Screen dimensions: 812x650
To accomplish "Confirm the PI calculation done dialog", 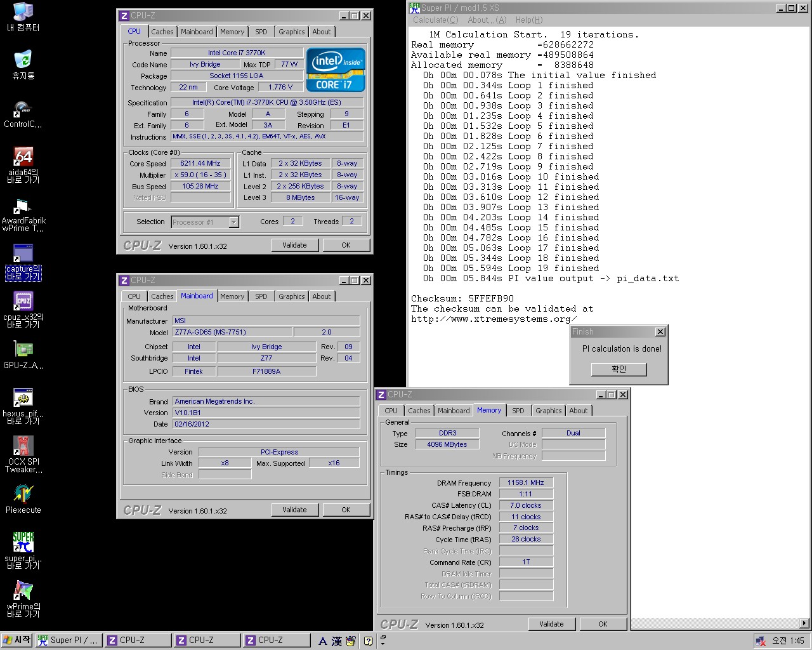I will 619,369.
